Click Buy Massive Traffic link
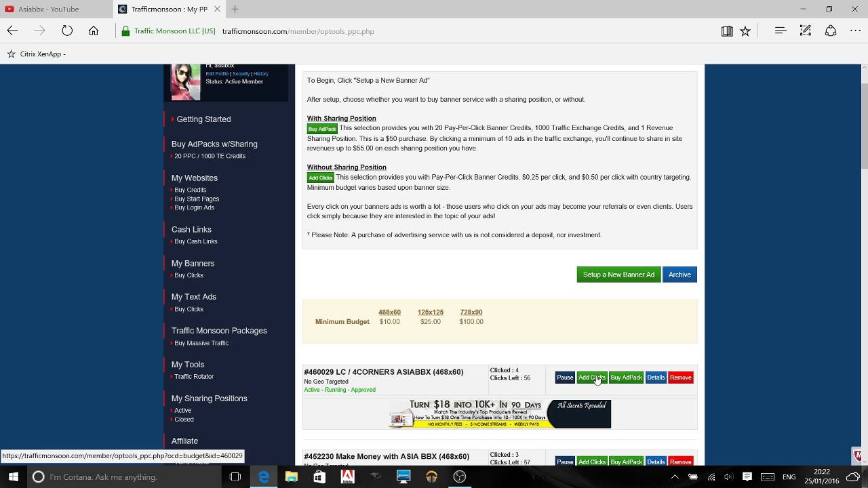Viewport: 868px width, 488px height. coord(201,343)
